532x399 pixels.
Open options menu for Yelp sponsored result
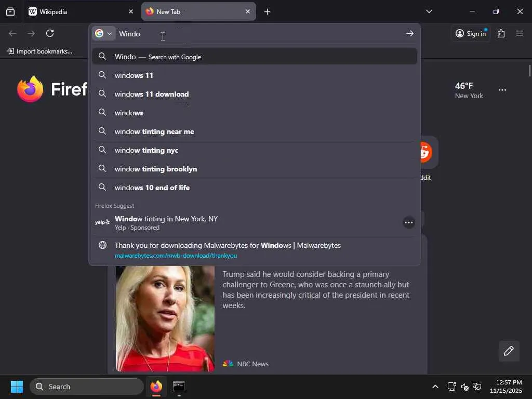[x=409, y=222]
